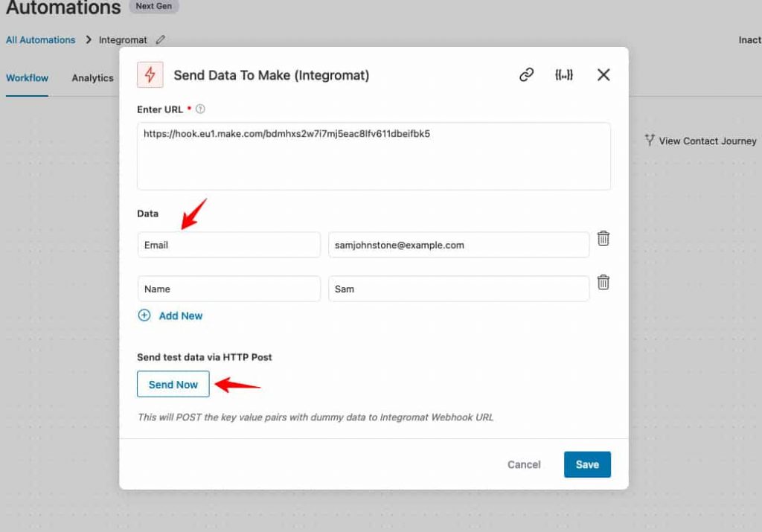The height and width of the screenshot is (532, 762).
Task: Edit the Integromat automation name pencil
Action: coord(161,40)
